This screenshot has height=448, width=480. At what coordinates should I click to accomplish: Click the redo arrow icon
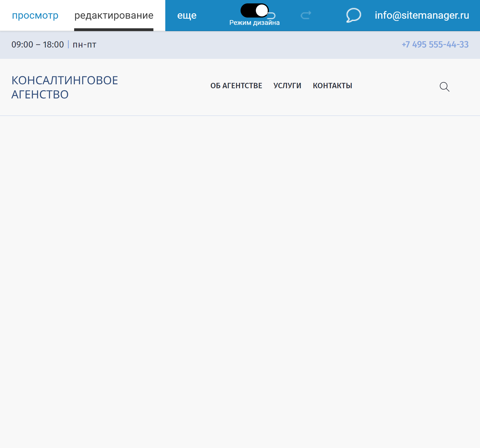[x=306, y=15]
